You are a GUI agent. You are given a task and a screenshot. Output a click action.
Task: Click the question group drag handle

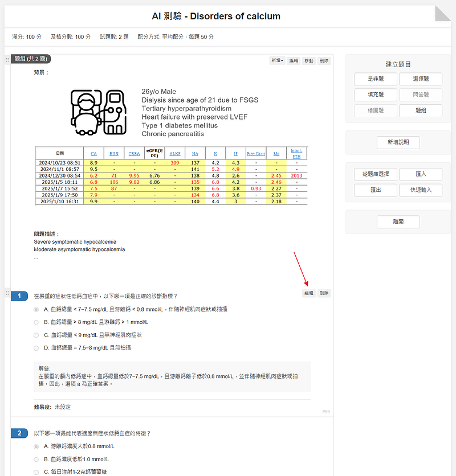point(7,59)
